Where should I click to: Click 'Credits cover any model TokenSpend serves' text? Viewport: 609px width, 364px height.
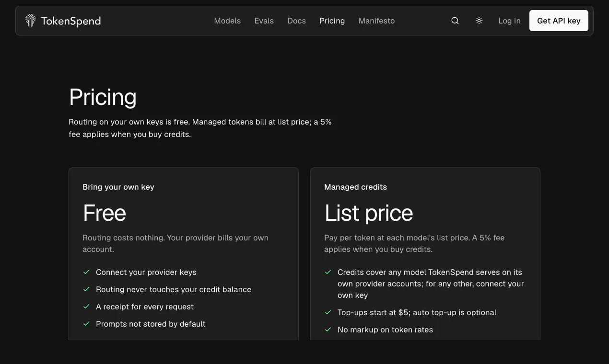(x=431, y=284)
